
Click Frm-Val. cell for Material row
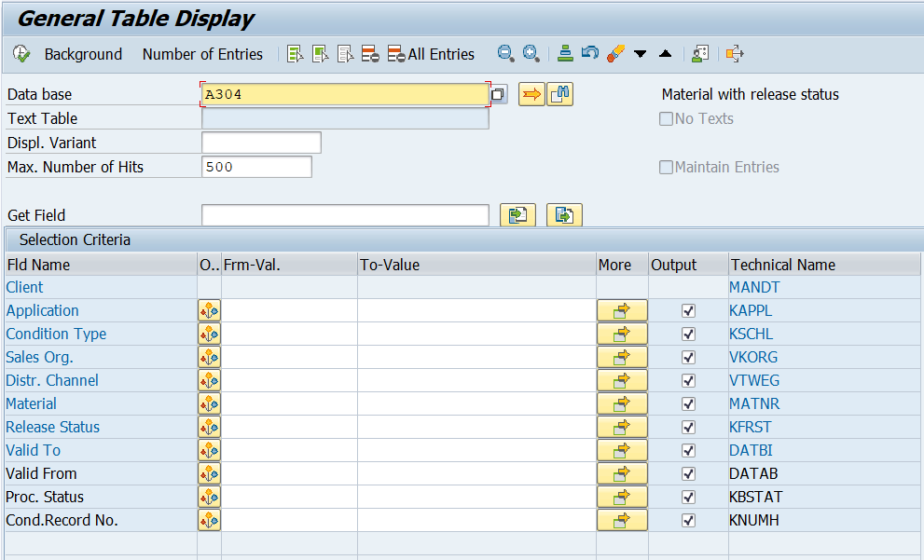289,404
